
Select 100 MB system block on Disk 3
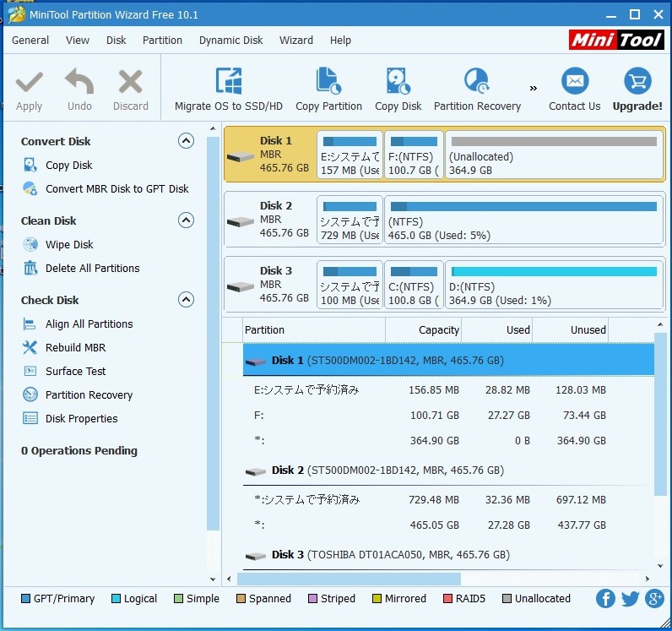coord(350,285)
